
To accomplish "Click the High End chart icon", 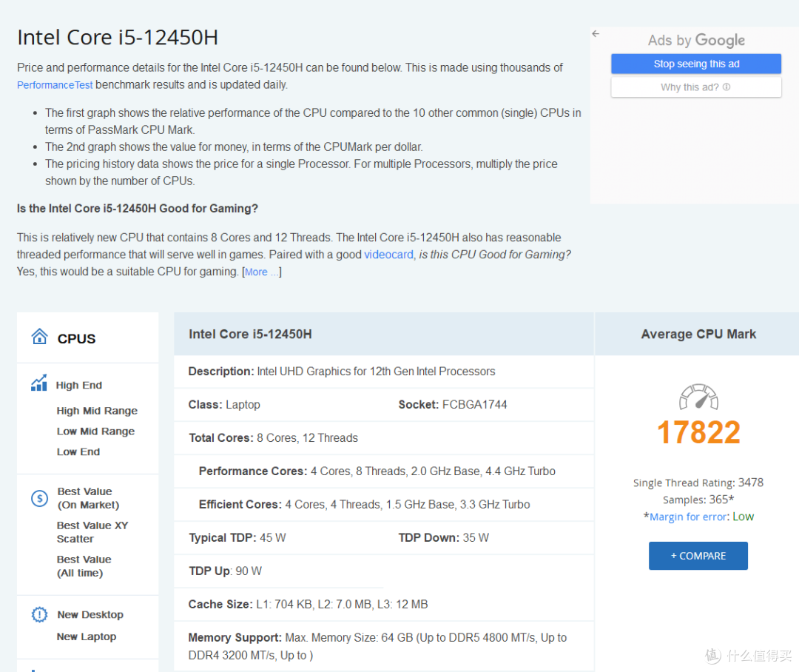I will click(39, 383).
